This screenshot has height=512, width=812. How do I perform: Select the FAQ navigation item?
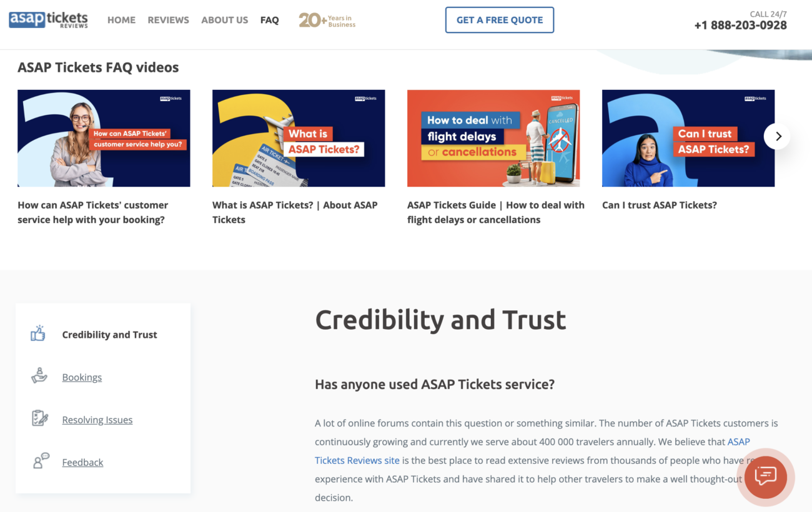(x=270, y=19)
